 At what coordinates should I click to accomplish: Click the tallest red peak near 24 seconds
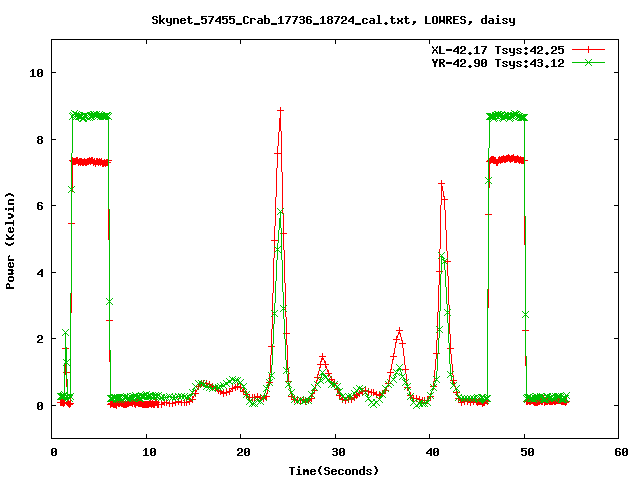(x=280, y=111)
